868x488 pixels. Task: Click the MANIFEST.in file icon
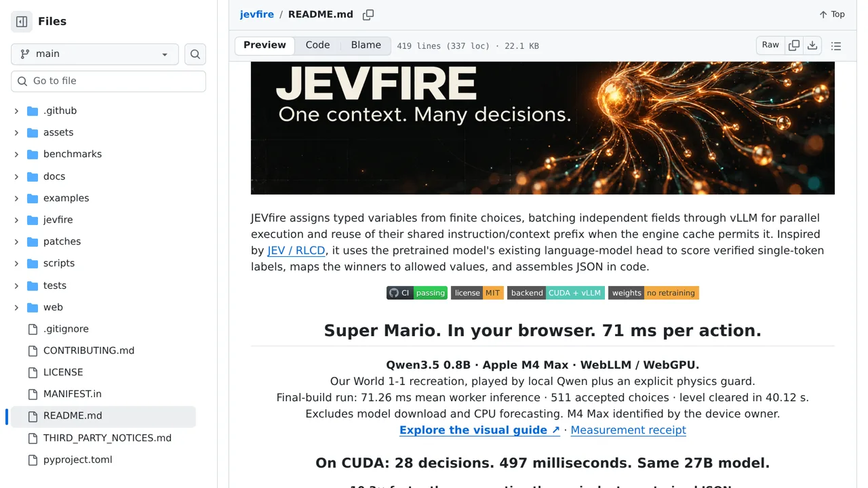pos(33,394)
